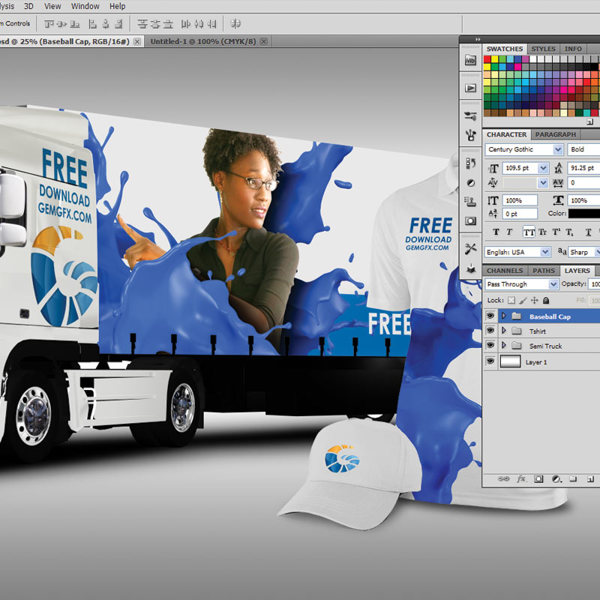Expand the Baseball Cap layer group

coord(504,316)
